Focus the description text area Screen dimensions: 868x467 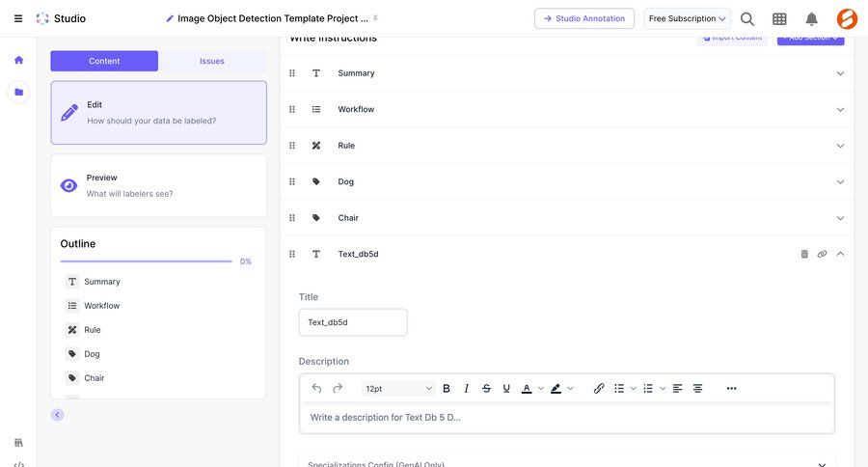click(x=567, y=418)
